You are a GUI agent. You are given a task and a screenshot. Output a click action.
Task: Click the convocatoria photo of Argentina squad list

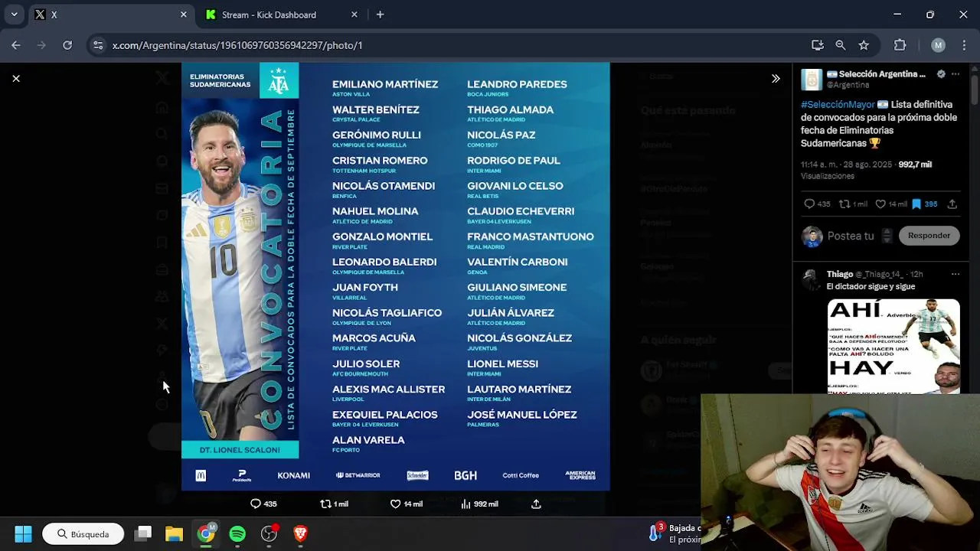[x=395, y=276]
